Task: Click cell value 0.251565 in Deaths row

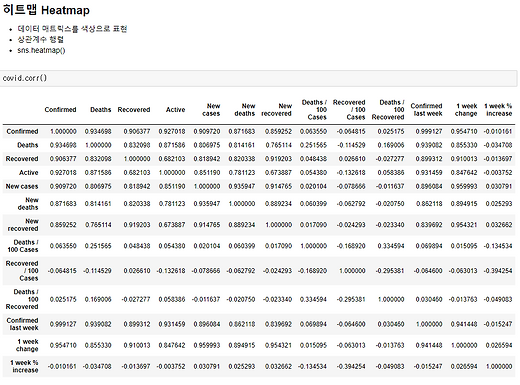Action: 313,145
